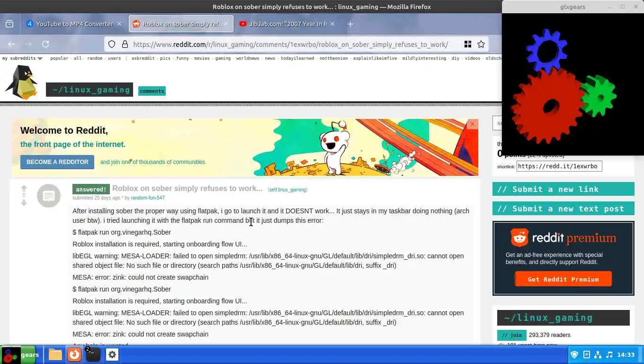Viewport: 644px width, 364px height.
Task: Go to askreddit in the subreddit bar
Action: [x=143, y=58]
